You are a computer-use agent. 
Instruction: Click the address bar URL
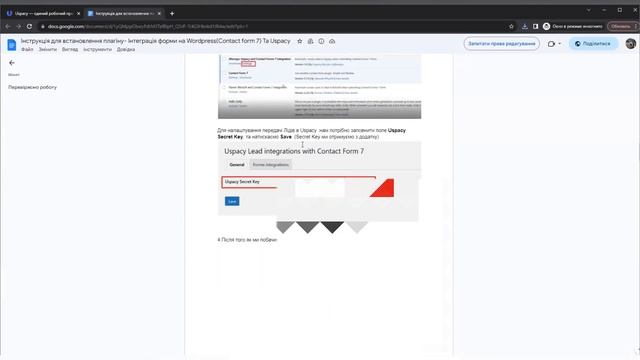click(x=148, y=26)
